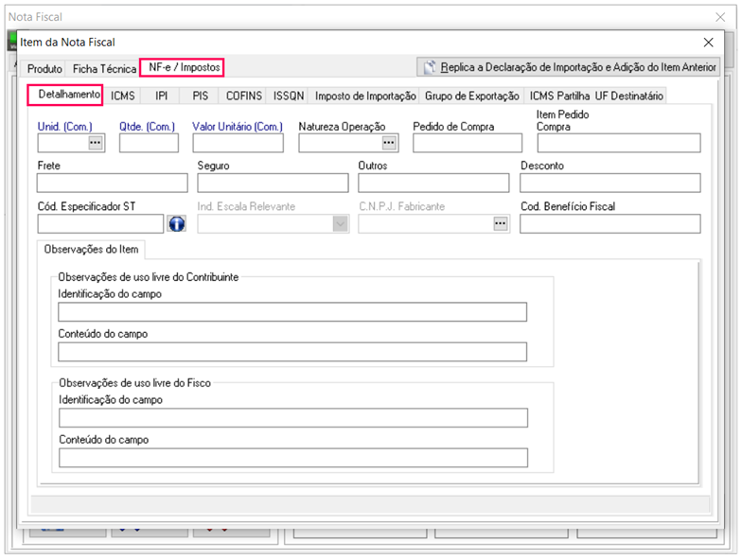
Task: Switch to the Produto tab
Action: pyautogui.click(x=44, y=69)
